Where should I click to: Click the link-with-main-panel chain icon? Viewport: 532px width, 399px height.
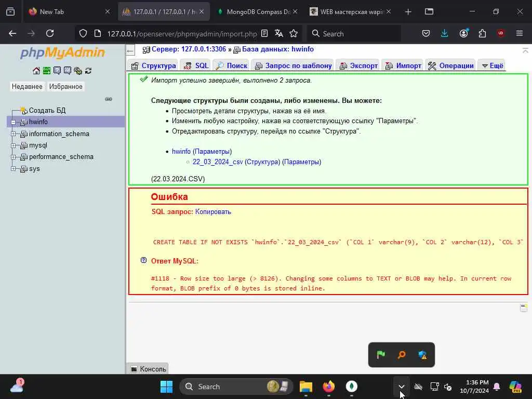(109, 99)
